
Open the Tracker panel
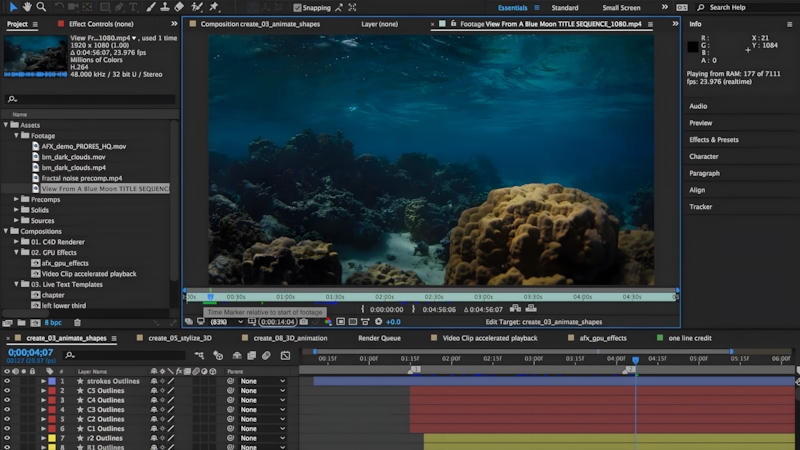coord(701,207)
